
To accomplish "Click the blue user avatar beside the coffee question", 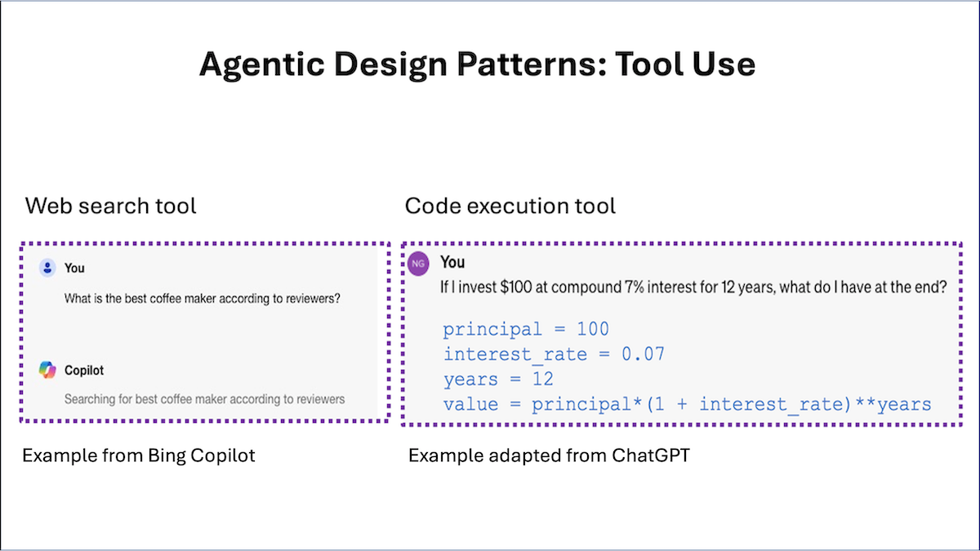I will tap(47, 268).
